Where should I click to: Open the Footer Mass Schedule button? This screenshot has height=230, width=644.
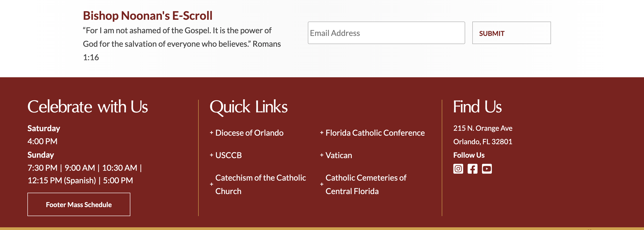pos(79,204)
